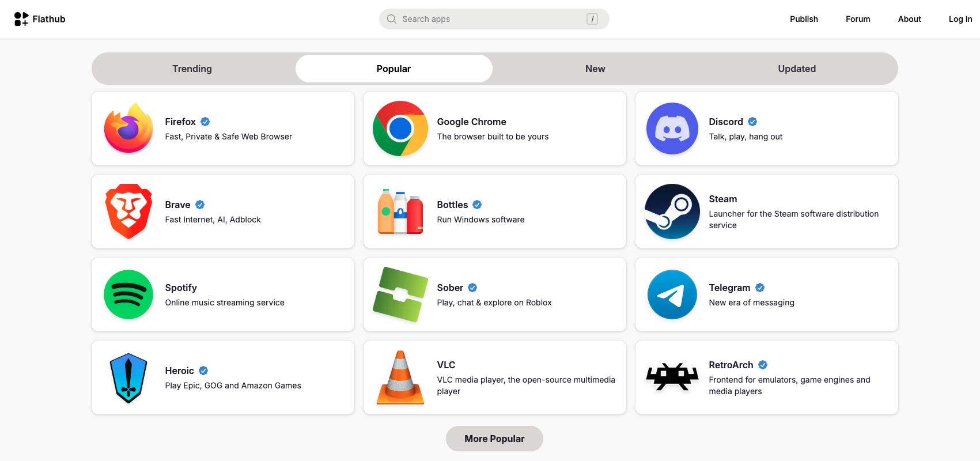Click Heroic's verified badge
The image size is (980, 461).
point(203,371)
